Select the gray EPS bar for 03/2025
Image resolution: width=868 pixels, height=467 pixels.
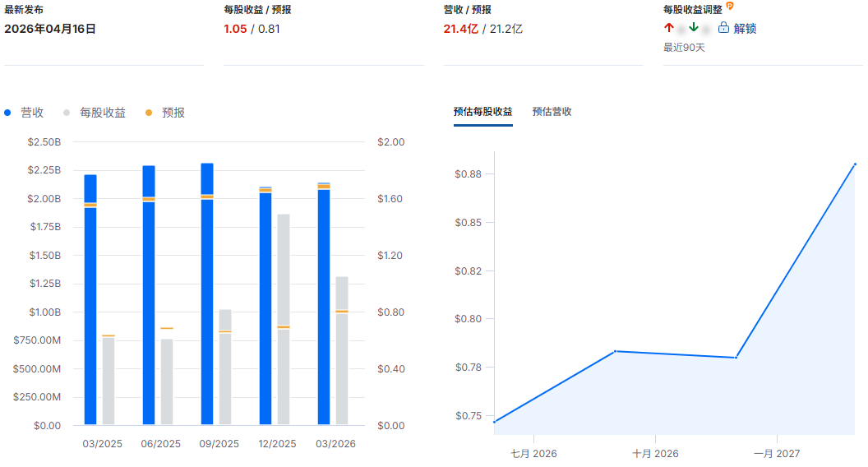click(108, 381)
